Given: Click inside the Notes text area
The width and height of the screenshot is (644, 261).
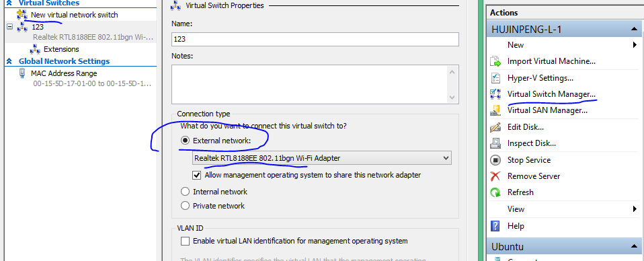Looking at the screenshot, I should (309, 84).
